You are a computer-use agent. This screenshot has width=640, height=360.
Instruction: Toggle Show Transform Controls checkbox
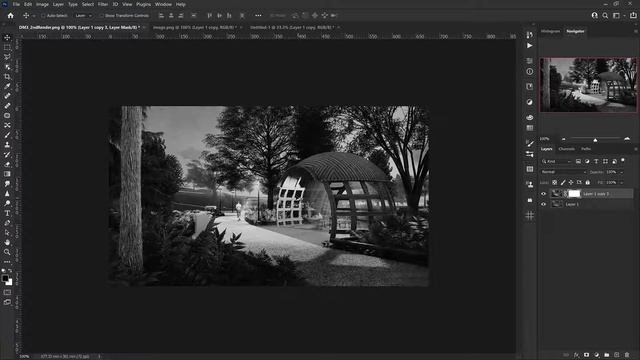click(x=102, y=16)
